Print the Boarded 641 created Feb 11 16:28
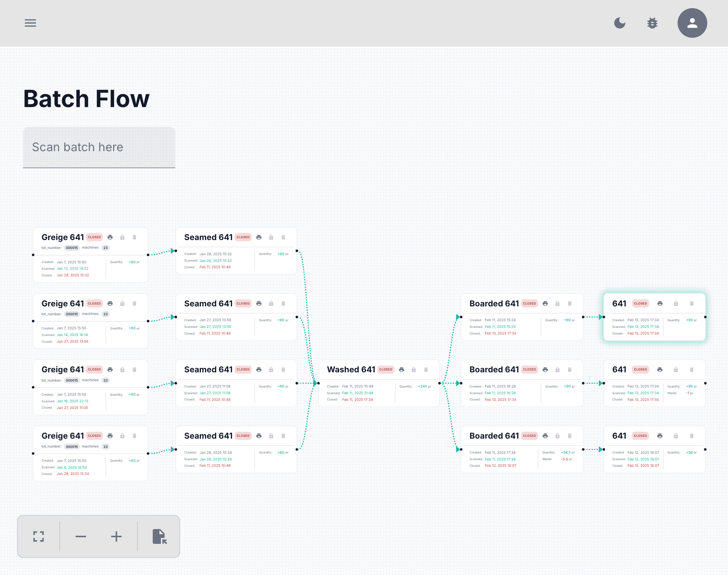The width and height of the screenshot is (728, 575). click(x=545, y=370)
